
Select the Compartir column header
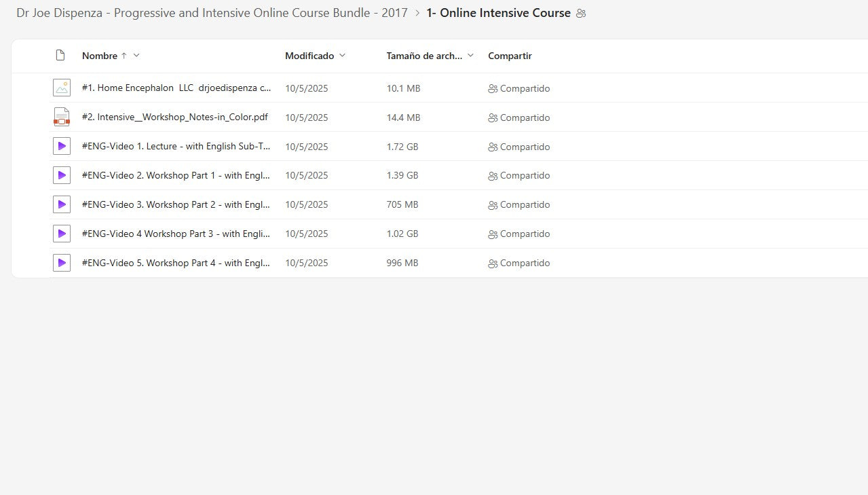pos(510,56)
